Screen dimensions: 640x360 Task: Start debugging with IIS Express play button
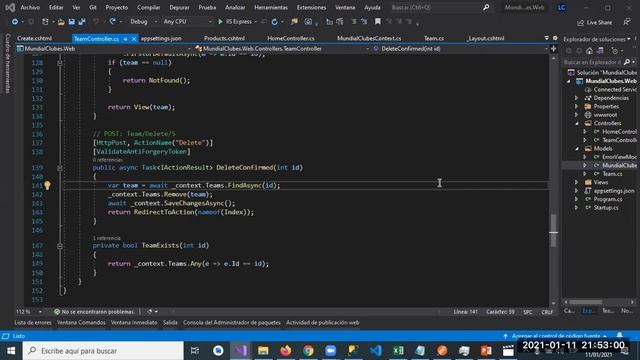pyautogui.click(x=220, y=22)
